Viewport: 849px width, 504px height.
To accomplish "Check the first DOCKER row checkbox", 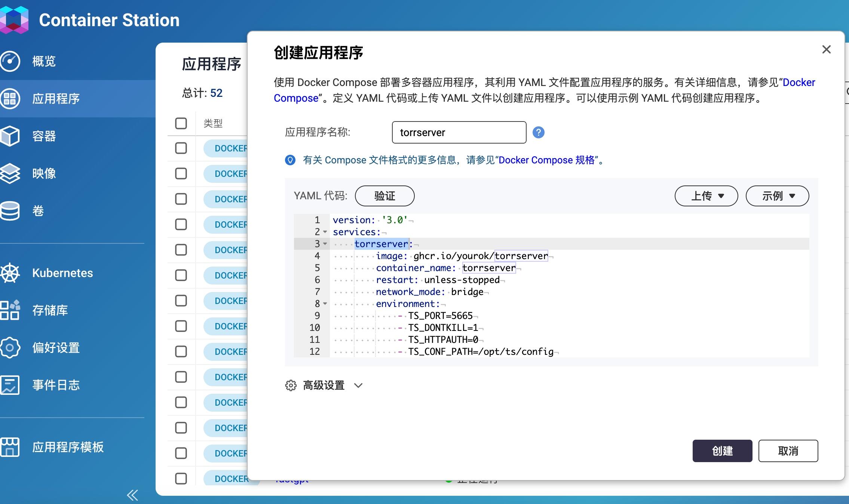I will click(x=181, y=148).
